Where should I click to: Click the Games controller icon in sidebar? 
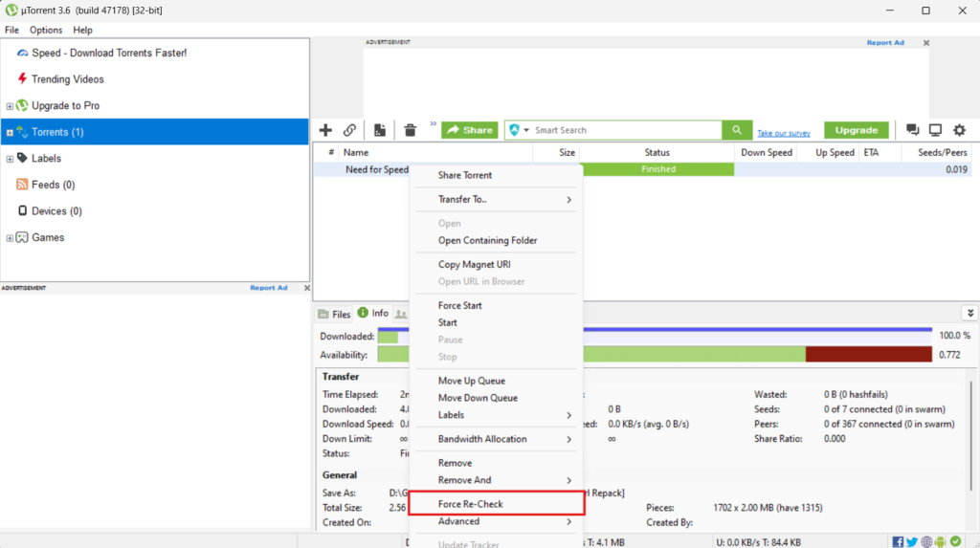coord(22,237)
